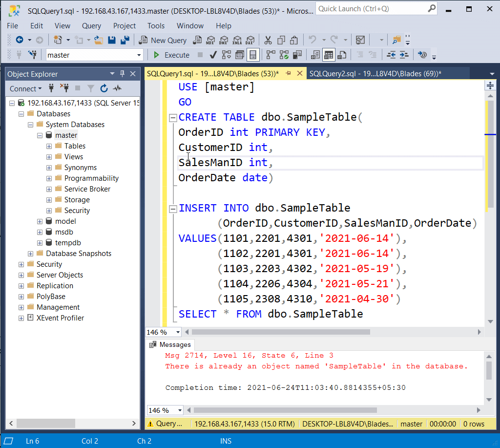Open the Activity Monitor icon in Object Explorer

(117, 88)
